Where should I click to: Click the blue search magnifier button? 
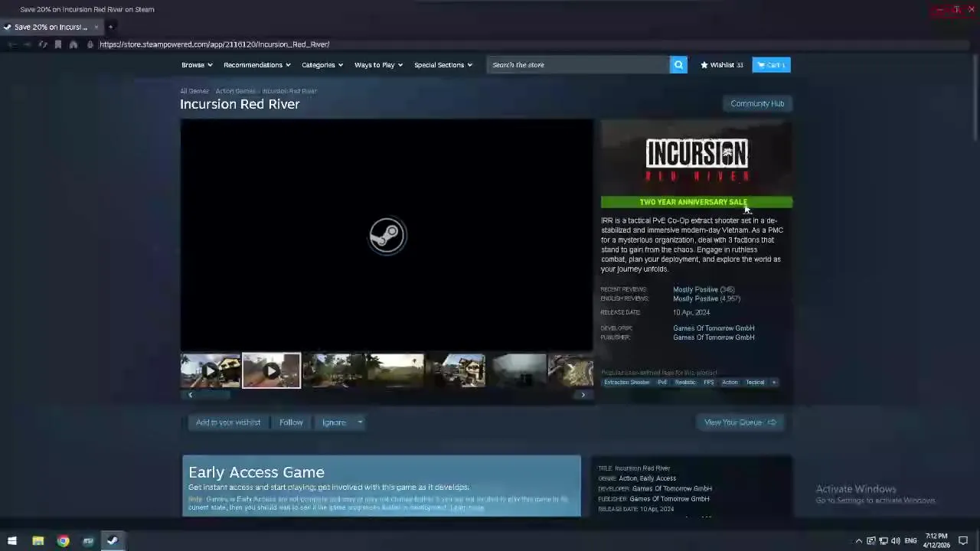coord(678,65)
